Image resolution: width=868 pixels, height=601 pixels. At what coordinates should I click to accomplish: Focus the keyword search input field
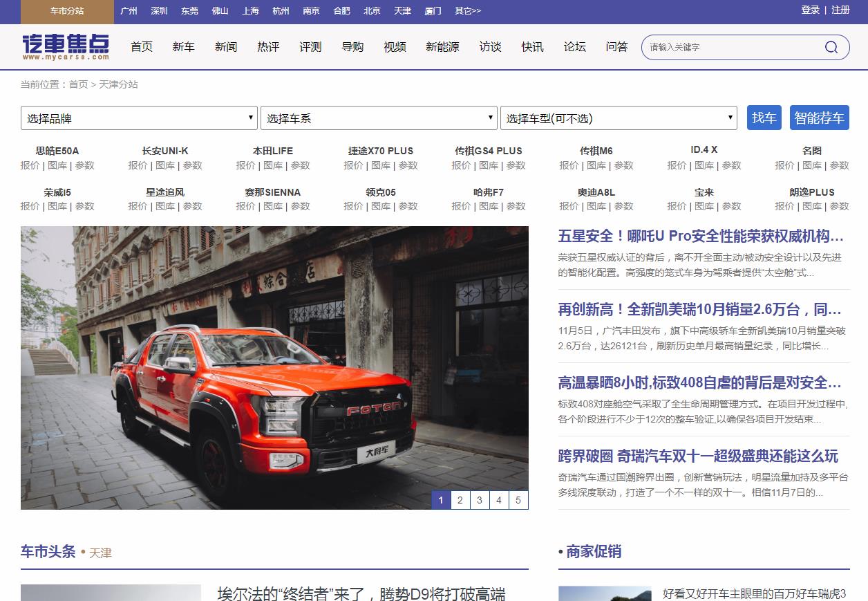click(733, 47)
